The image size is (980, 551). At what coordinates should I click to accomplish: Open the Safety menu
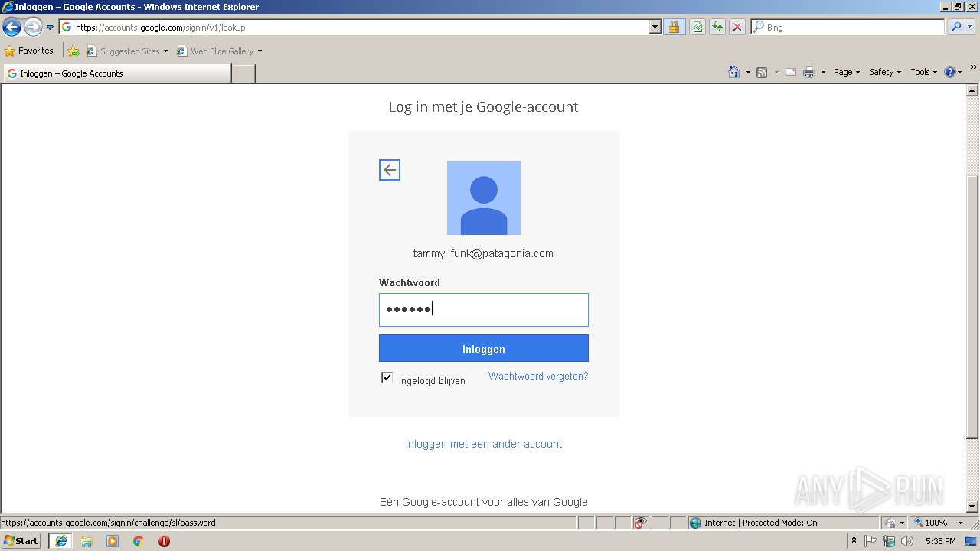click(884, 72)
